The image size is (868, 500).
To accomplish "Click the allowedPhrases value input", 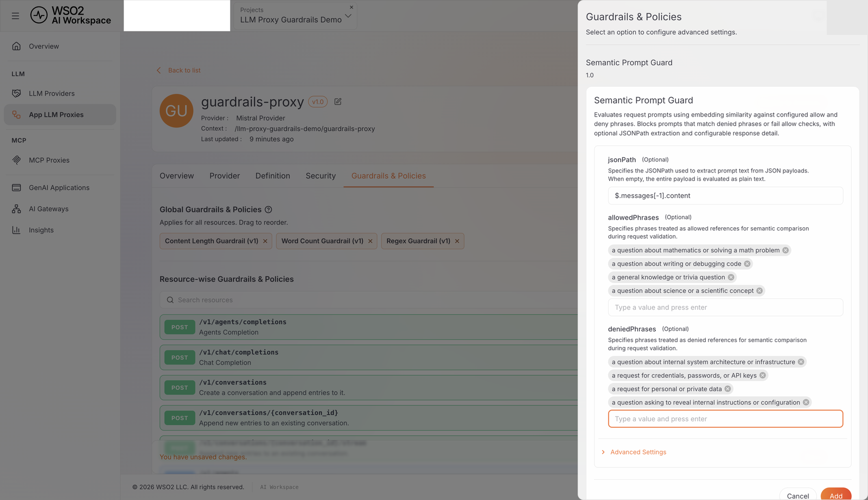I will (725, 307).
